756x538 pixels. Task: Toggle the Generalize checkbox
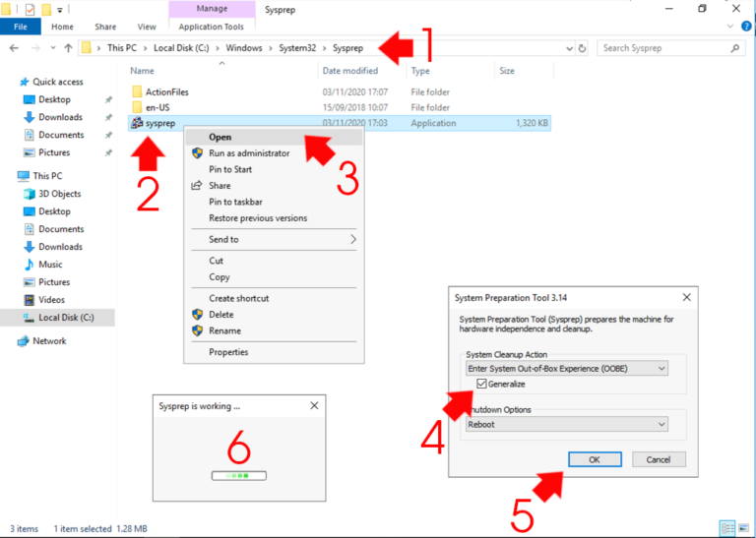(481, 384)
